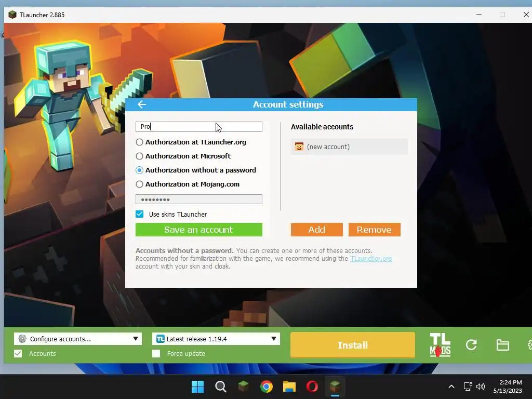Click the orange Add button

316,230
